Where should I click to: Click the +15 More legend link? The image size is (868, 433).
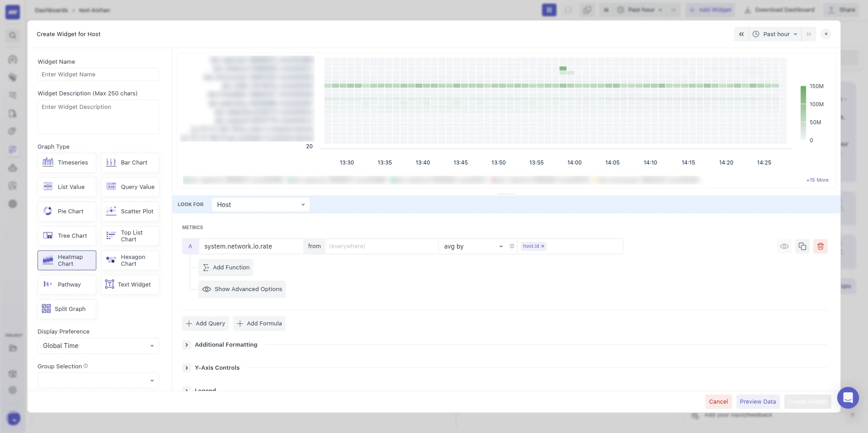[817, 180]
